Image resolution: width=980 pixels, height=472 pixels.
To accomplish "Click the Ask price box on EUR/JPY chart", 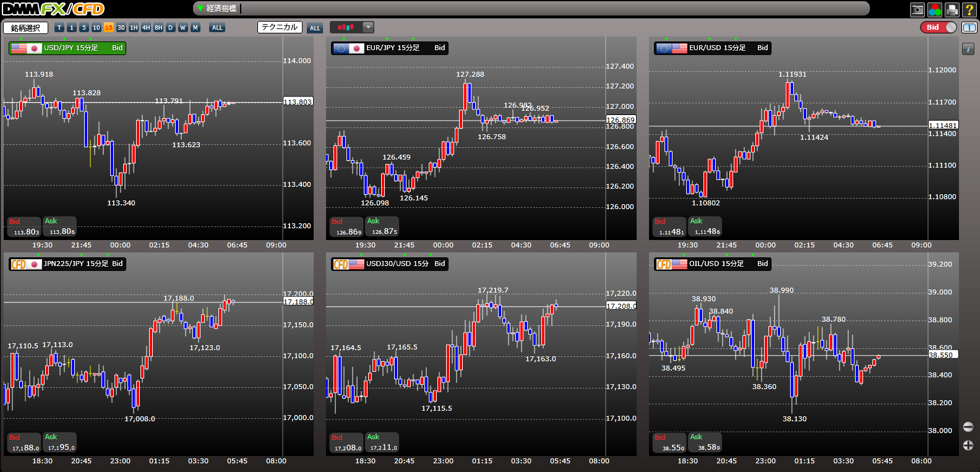I will tap(382, 226).
